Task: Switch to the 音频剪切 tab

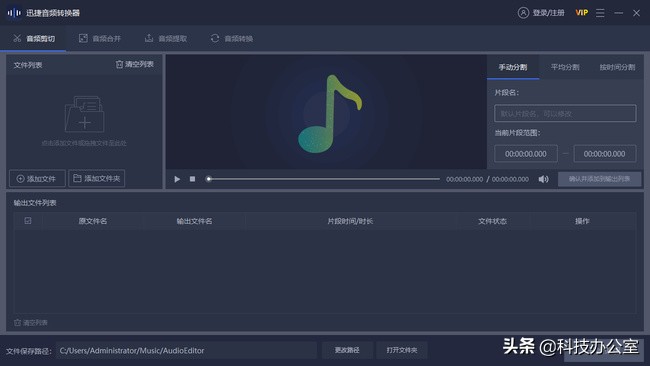Action: (34, 39)
